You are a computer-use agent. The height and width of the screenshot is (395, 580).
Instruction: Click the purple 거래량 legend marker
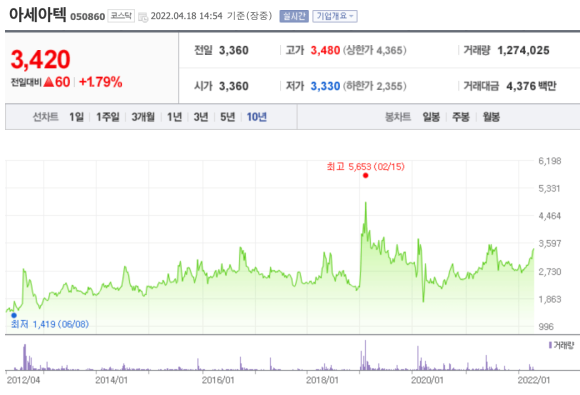[550, 345]
